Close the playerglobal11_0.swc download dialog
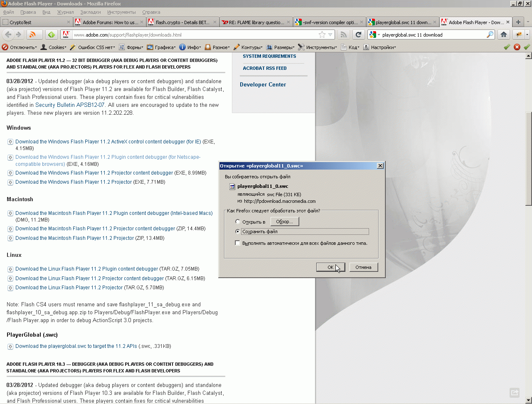This screenshot has height=404, width=532. pyautogui.click(x=380, y=166)
